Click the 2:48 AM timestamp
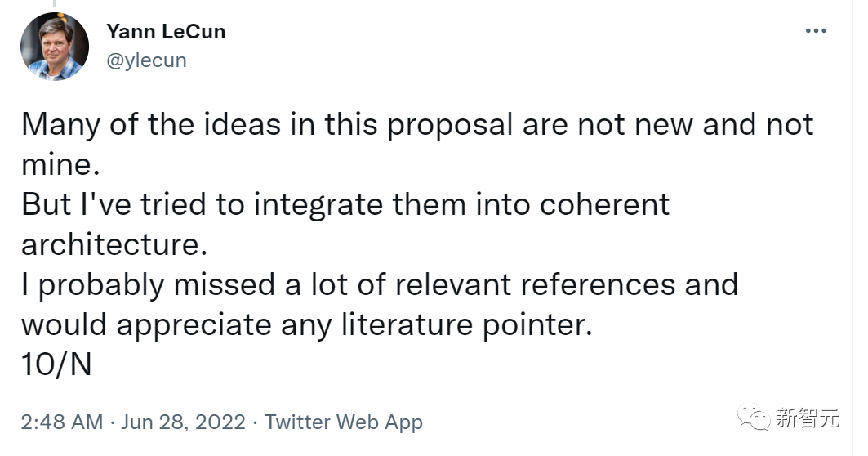Viewport: 868px width, 456px height. pyautogui.click(x=62, y=422)
